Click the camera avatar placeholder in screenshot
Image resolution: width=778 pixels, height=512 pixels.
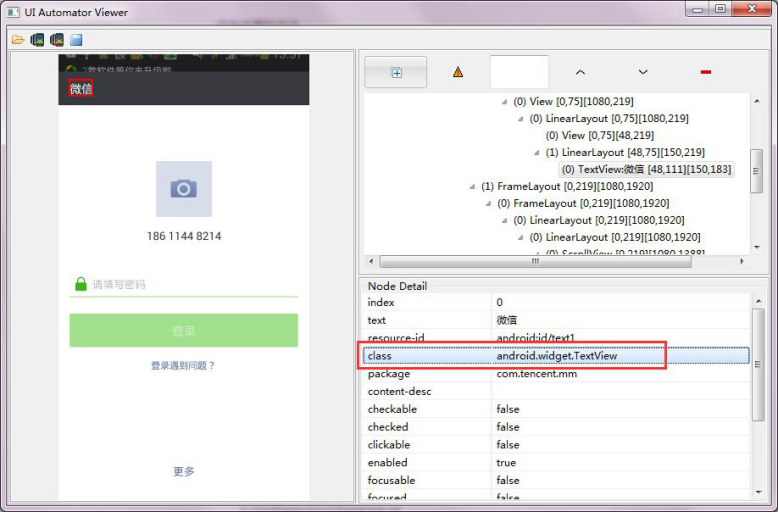[x=184, y=189]
